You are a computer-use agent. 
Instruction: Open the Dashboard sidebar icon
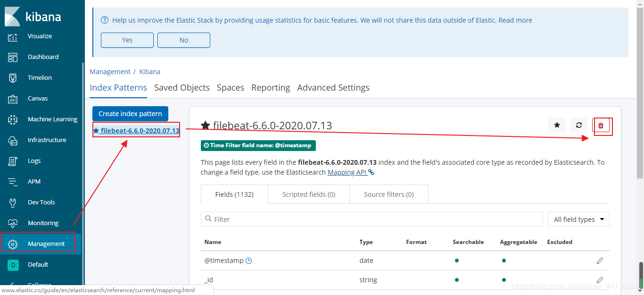tap(13, 57)
